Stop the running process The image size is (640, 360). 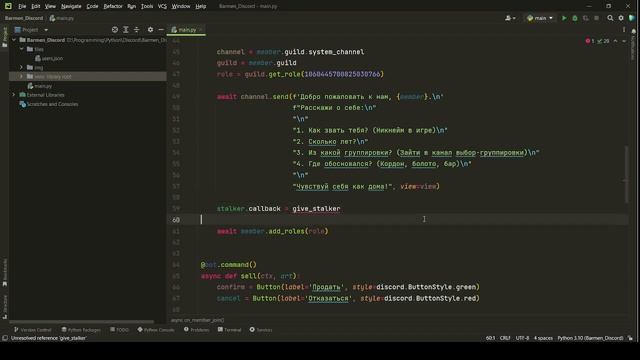click(596, 18)
